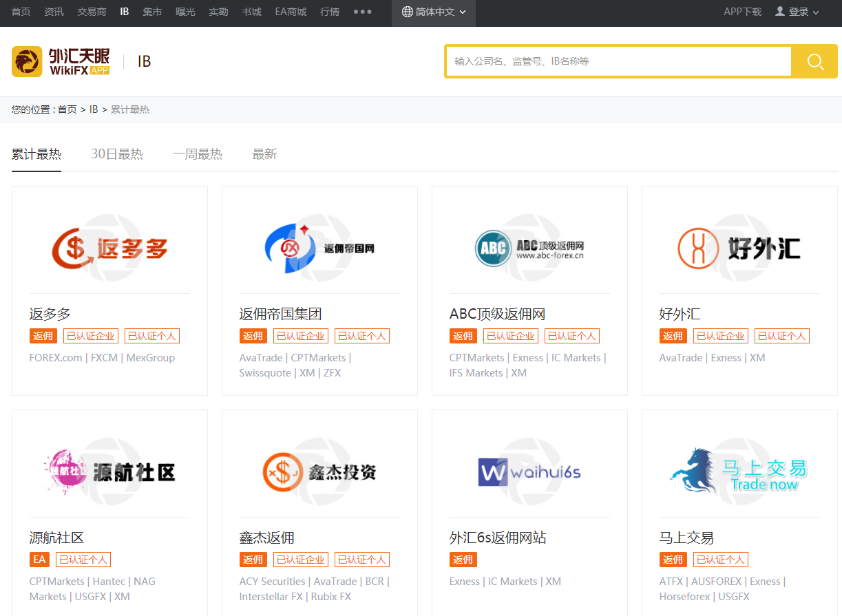
Task: Open EA商城 in the top navigation
Action: 291,12
